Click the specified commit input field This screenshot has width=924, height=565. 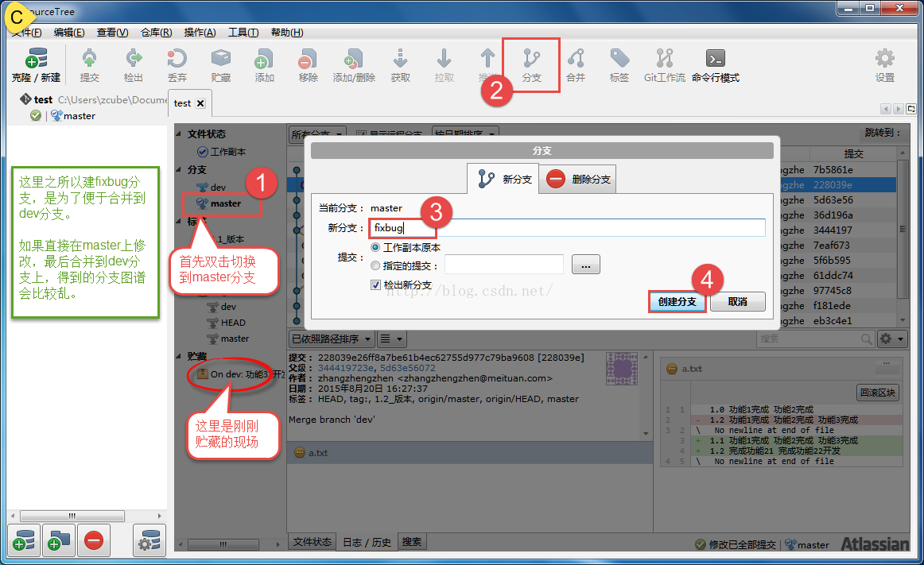click(x=504, y=265)
